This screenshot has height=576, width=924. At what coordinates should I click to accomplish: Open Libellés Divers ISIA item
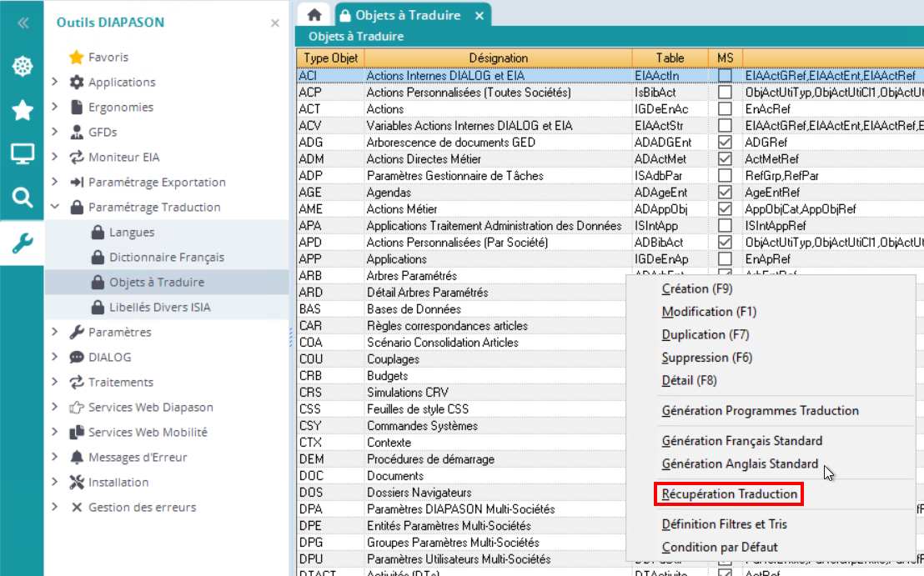pyautogui.click(x=159, y=308)
